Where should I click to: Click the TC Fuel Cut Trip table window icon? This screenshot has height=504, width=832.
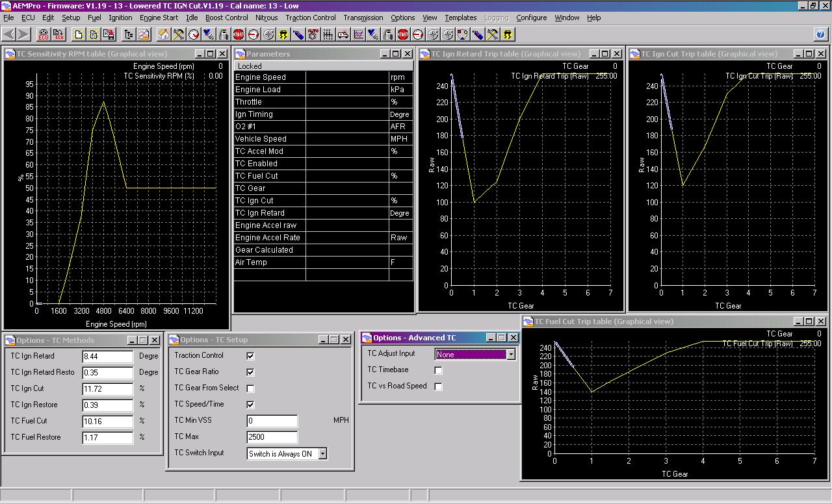(x=528, y=321)
